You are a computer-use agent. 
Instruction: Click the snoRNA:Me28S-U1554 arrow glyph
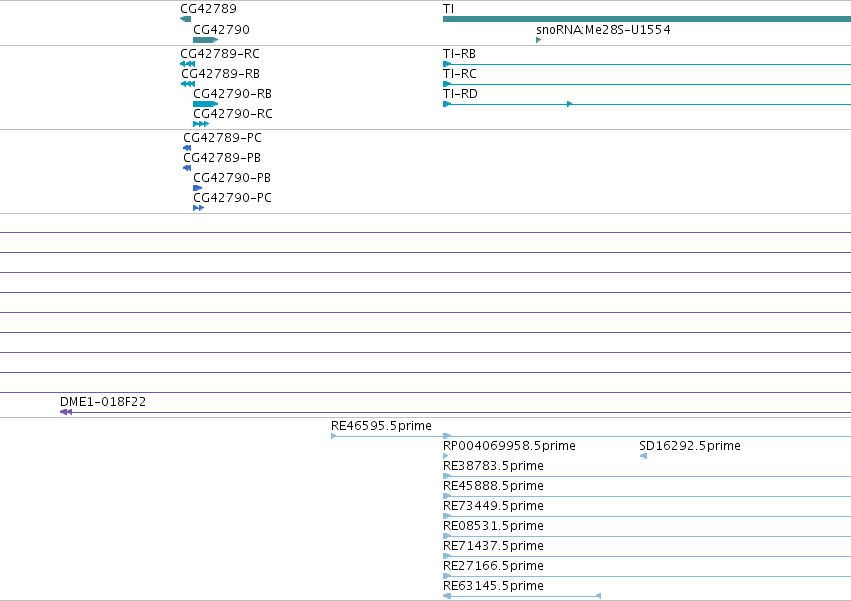coord(538,40)
